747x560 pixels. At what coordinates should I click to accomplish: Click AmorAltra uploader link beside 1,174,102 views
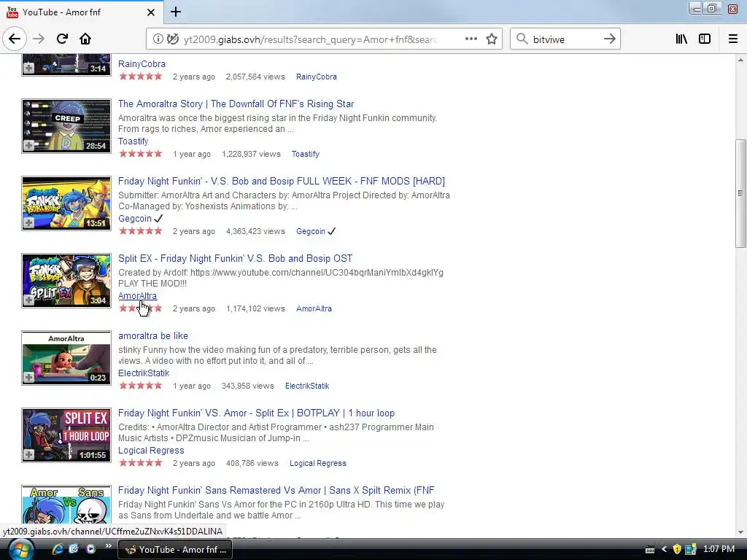[314, 308]
